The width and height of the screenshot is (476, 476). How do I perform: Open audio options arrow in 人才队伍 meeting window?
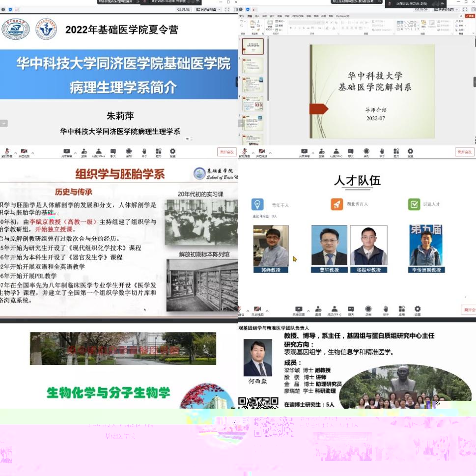tap(248, 311)
